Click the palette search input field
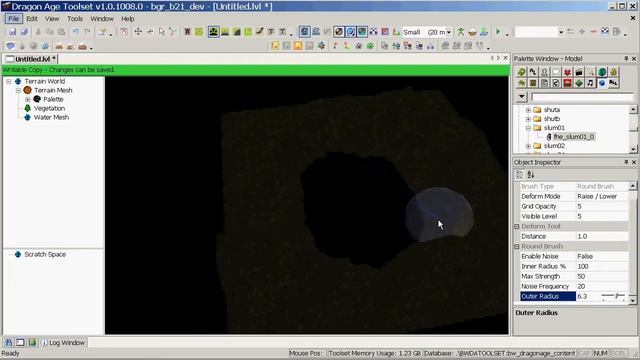This screenshot has height=360, width=640. tap(582, 97)
